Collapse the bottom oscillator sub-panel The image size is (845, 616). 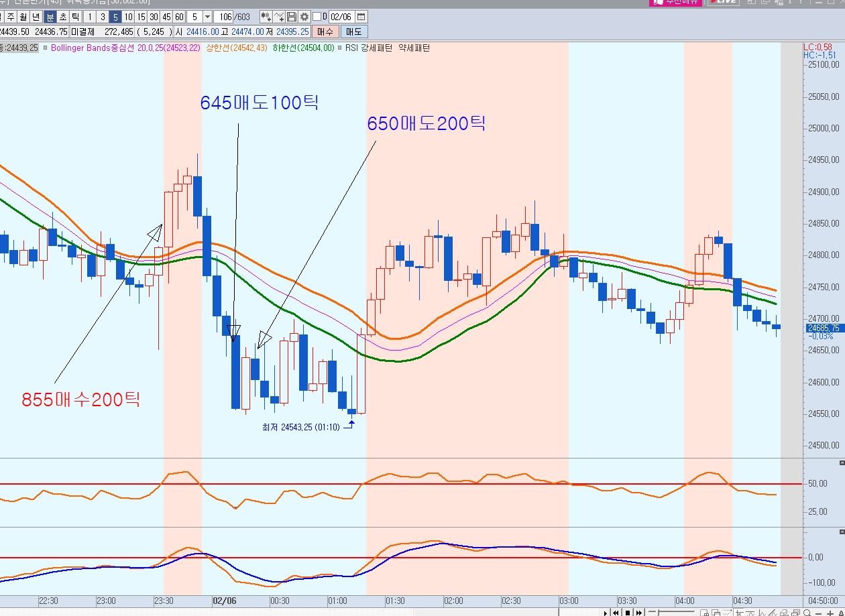(x=842, y=532)
